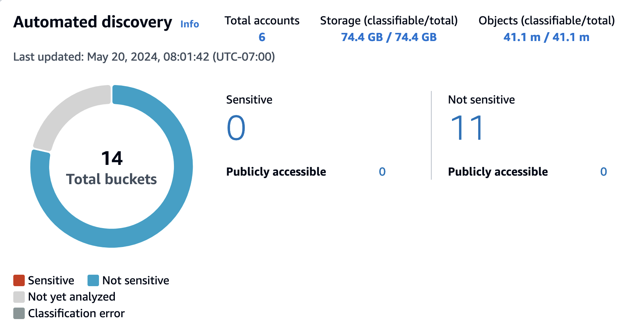The height and width of the screenshot is (332, 644).
Task: Click the Sensitive bucket count 0
Action: (236, 128)
